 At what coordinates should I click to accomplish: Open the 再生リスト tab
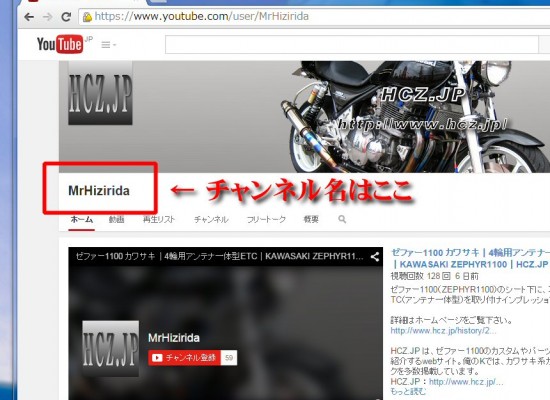pos(159,220)
